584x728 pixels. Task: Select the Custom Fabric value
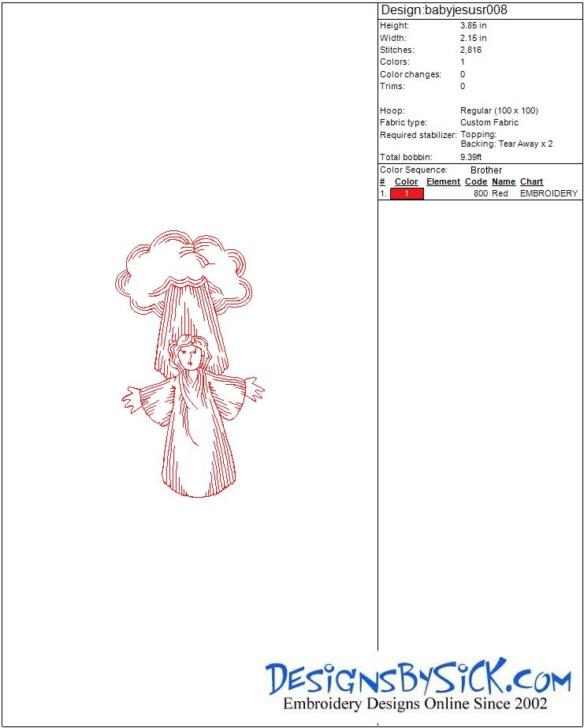(489, 122)
